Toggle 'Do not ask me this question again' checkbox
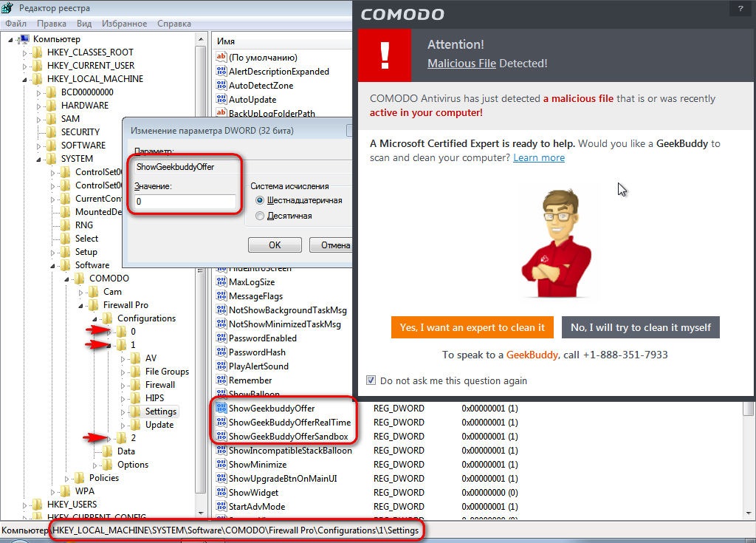 coord(371,380)
